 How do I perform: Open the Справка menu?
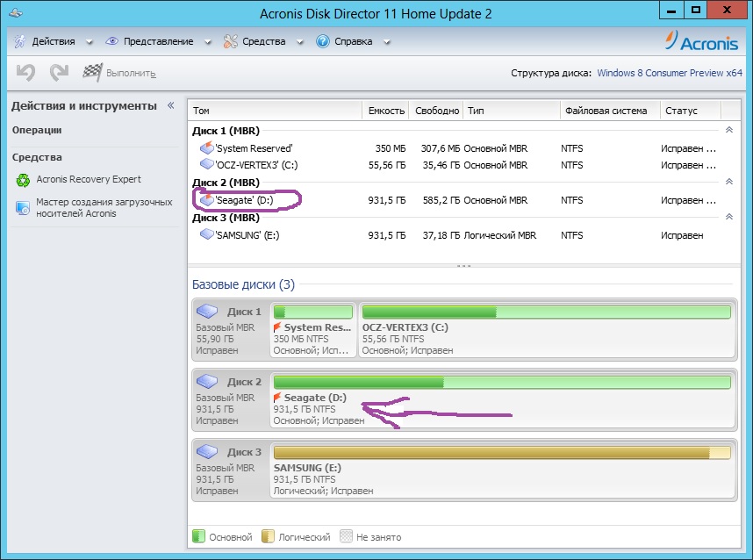pyautogui.click(x=353, y=42)
